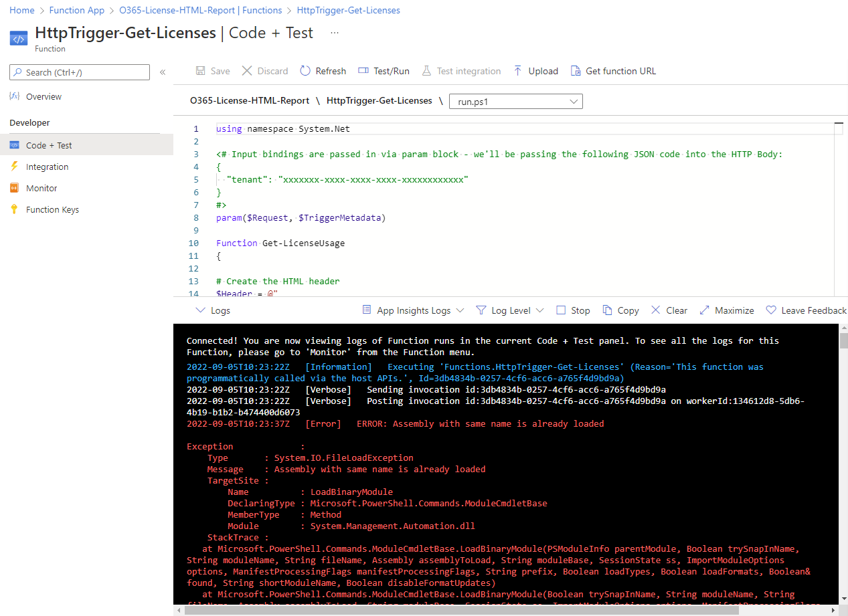The width and height of the screenshot is (848, 616).
Task: Click the red [Error] log line
Action: (x=396, y=423)
